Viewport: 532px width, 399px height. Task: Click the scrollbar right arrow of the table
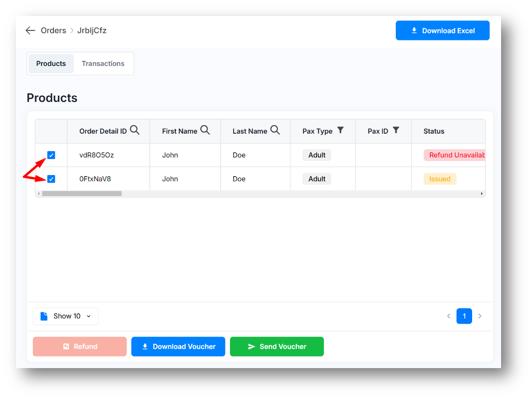point(482,194)
